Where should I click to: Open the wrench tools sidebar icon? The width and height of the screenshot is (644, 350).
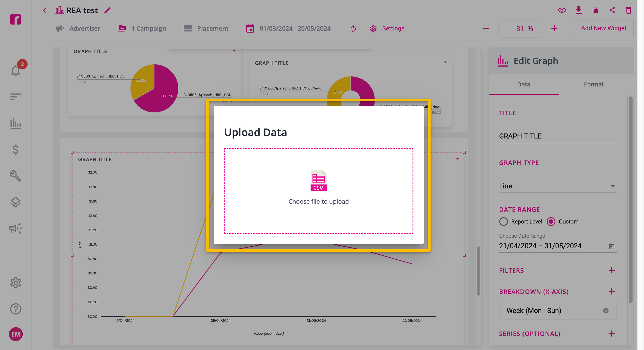click(16, 176)
